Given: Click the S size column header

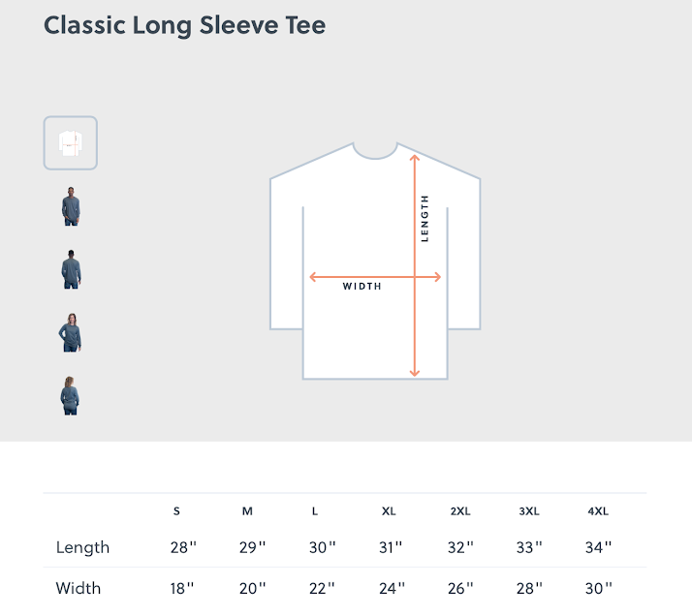Looking at the screenshot, I should 176,511.
